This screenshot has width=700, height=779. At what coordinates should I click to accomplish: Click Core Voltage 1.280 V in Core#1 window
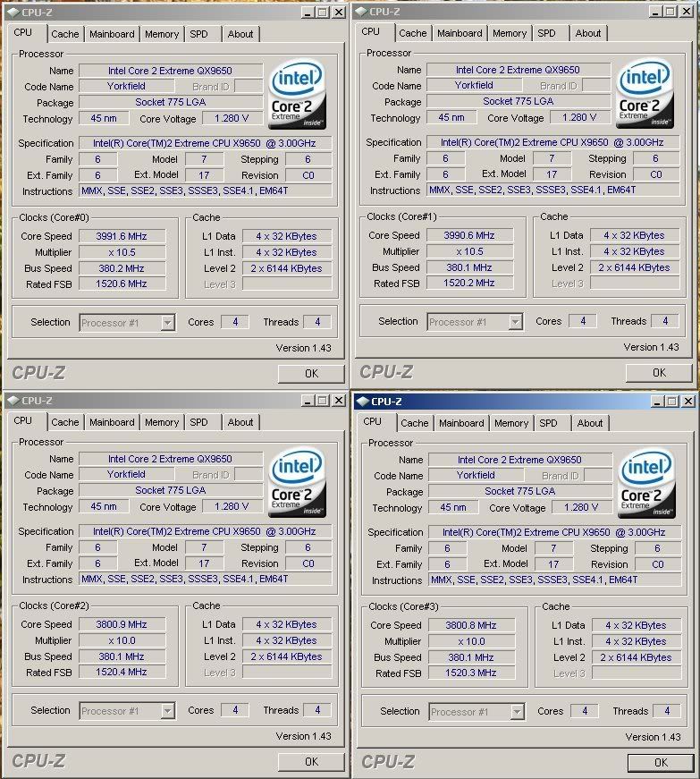click(x=579, y=117)
